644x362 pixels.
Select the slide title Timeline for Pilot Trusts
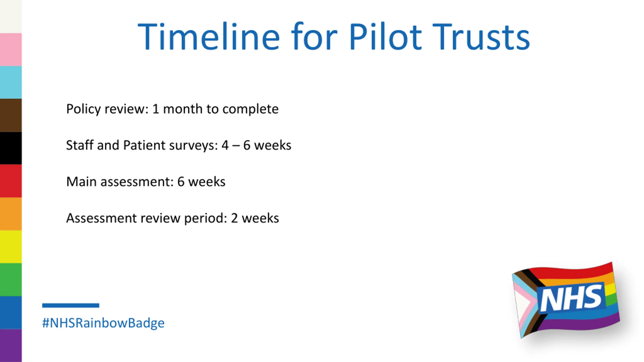(334, 37)
